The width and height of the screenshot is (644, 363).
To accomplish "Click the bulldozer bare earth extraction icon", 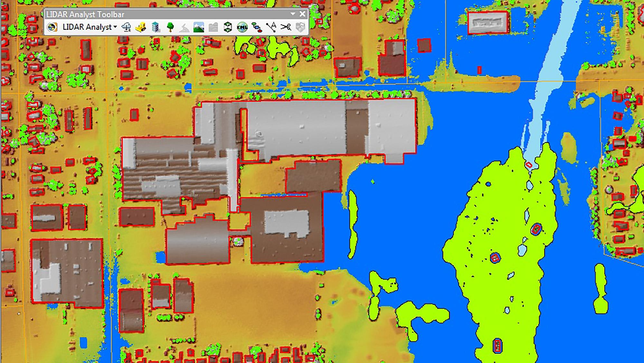I will click(140, 28).
